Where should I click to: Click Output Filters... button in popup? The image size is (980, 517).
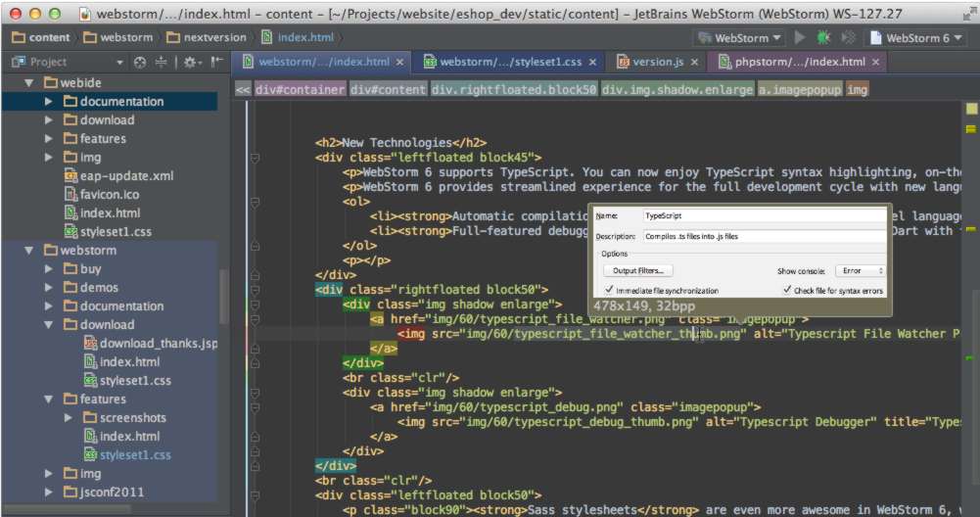tap(637, 270)
